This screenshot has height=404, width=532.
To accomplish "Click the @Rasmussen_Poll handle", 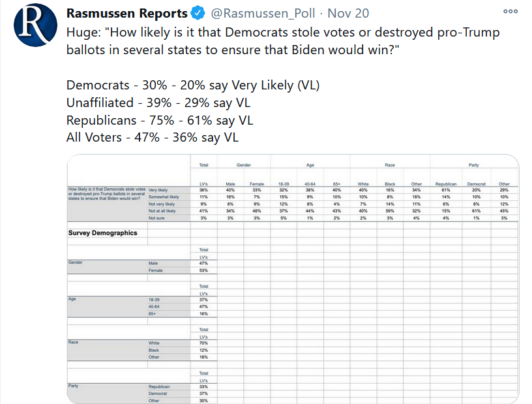I will tap(262, 13).
